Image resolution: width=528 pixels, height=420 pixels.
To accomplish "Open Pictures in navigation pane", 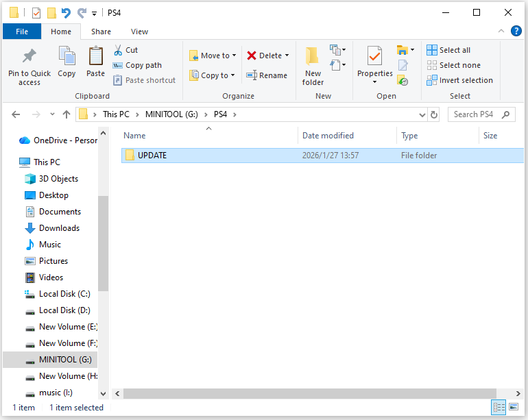I will tap(47, 261).
